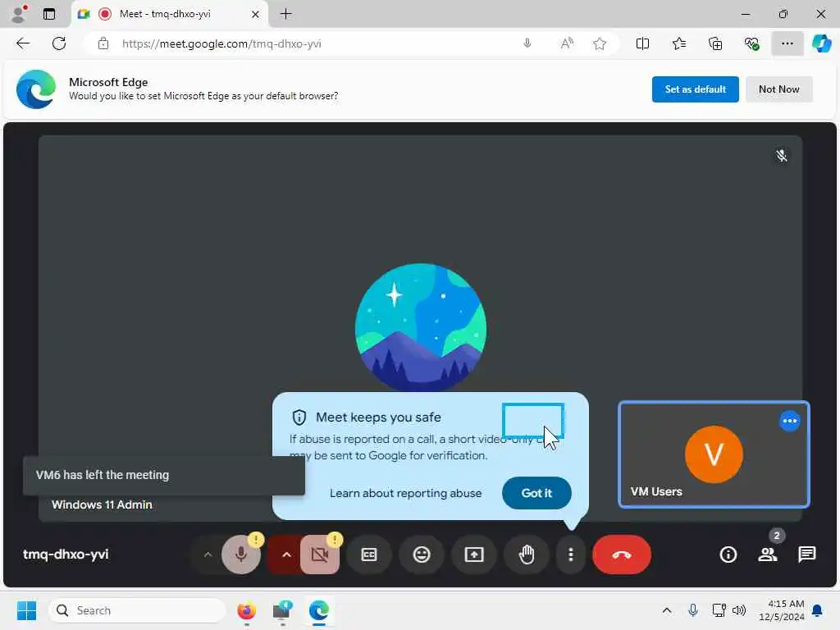840x630 pixels.
Task: Click VM6 has left the meeting toast
Action: (164, 475)
